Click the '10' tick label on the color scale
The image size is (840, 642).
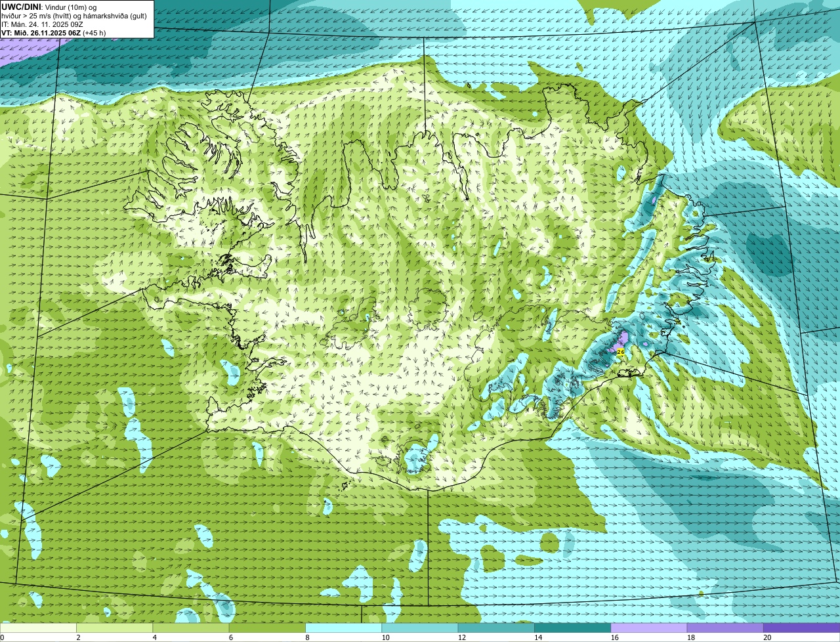[x=386, y=637]
